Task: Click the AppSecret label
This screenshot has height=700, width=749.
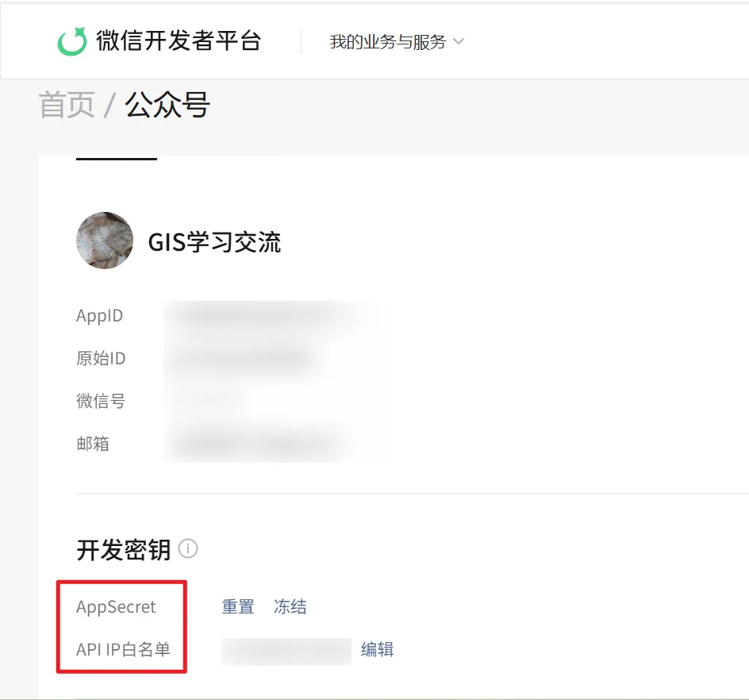Action: 116,607
